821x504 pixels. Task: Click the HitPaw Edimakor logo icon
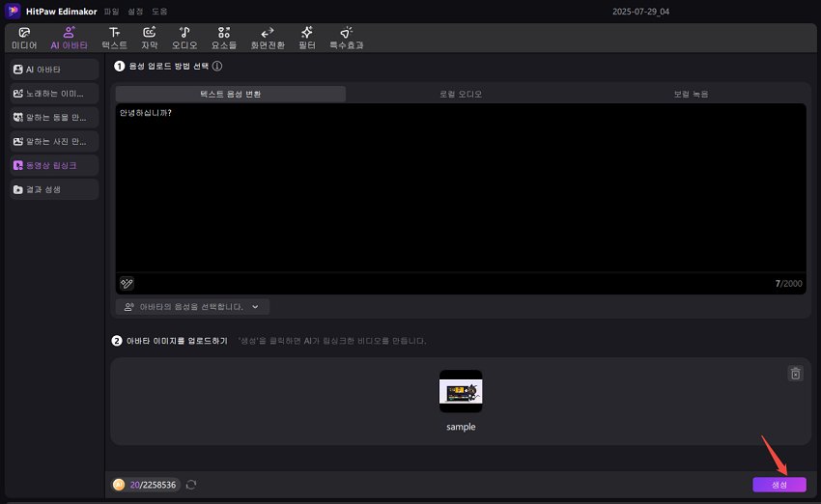point(13,11)
